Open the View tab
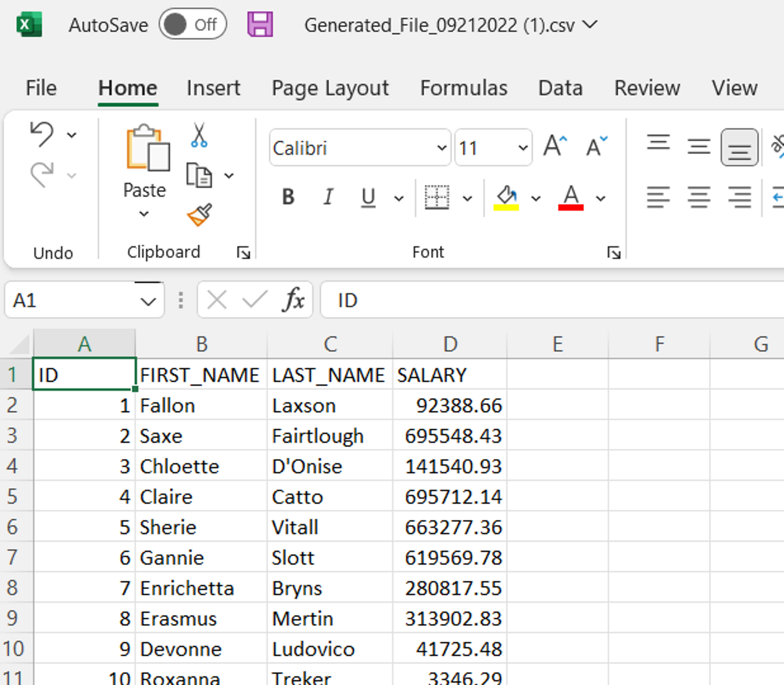Screen dimensions: 784x685 tap(734, 88)
